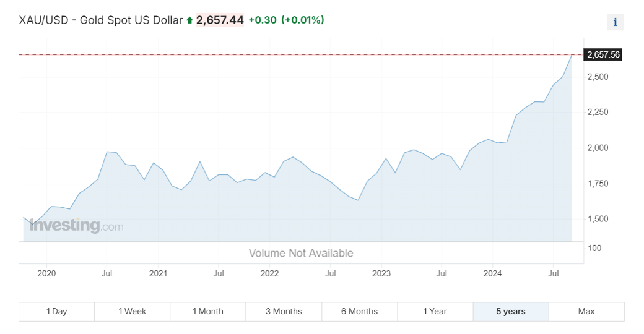Viewport: 644px width, 334px height.
Task: Choose the 1 Month chart range
Action: tap(208, 312)
